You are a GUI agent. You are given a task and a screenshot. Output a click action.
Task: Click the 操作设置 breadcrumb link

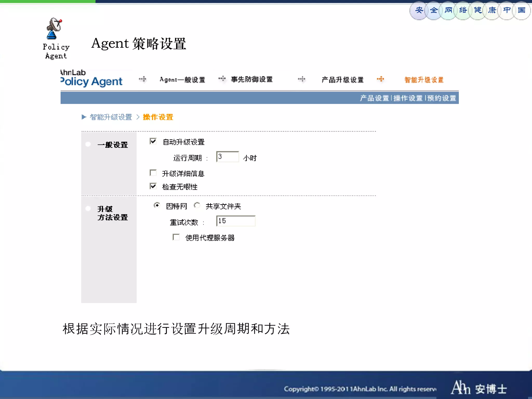click(x=158, y=117)
